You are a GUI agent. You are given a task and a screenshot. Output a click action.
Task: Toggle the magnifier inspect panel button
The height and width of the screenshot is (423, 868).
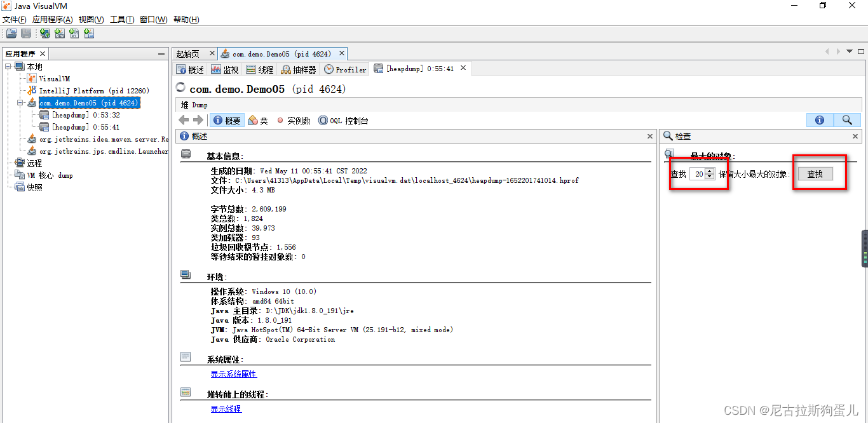point(847,120)
